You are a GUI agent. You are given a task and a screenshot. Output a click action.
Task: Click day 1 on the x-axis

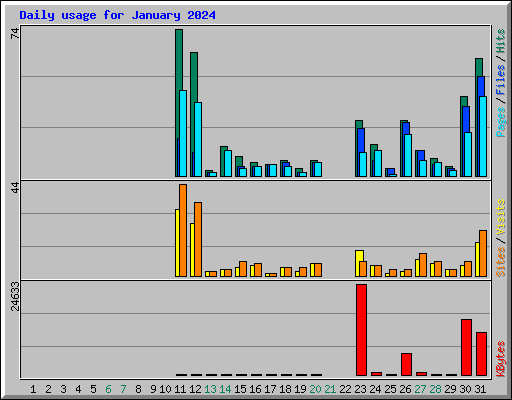[x=33, y=389]
